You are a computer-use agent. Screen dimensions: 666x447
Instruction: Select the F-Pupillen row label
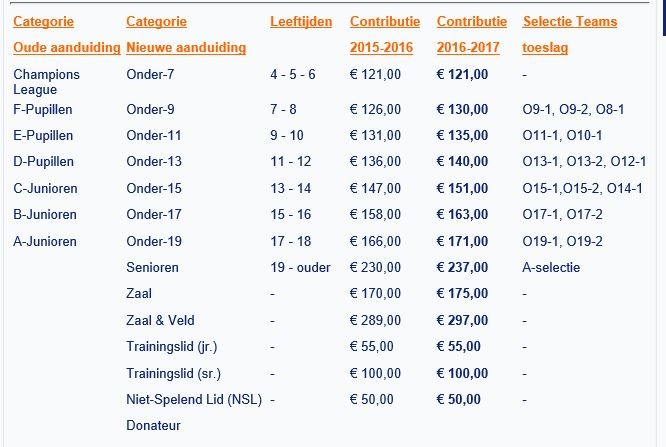pos(43,109)
